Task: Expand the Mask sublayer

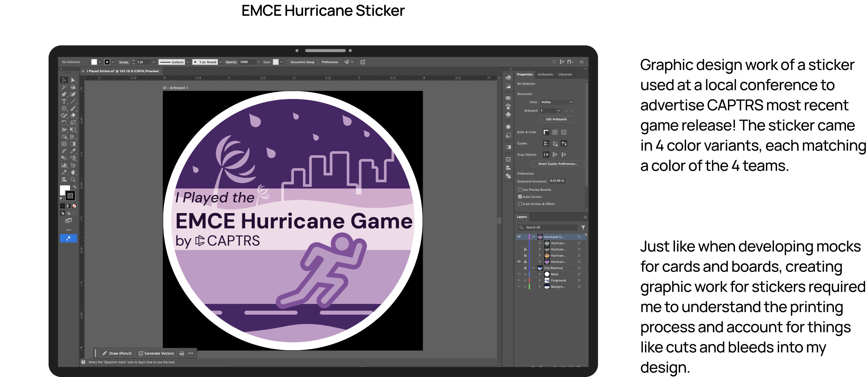Action: click(539, 274)
